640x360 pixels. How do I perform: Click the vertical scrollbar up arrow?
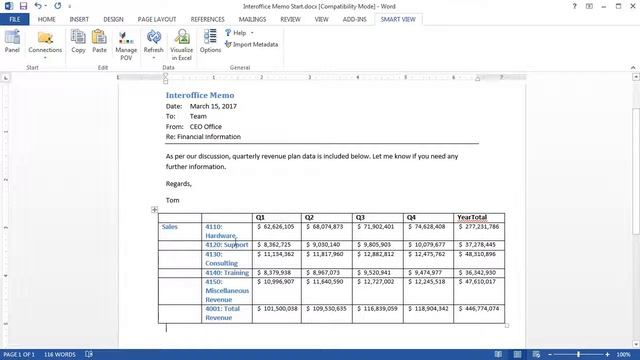click(636, 77)
